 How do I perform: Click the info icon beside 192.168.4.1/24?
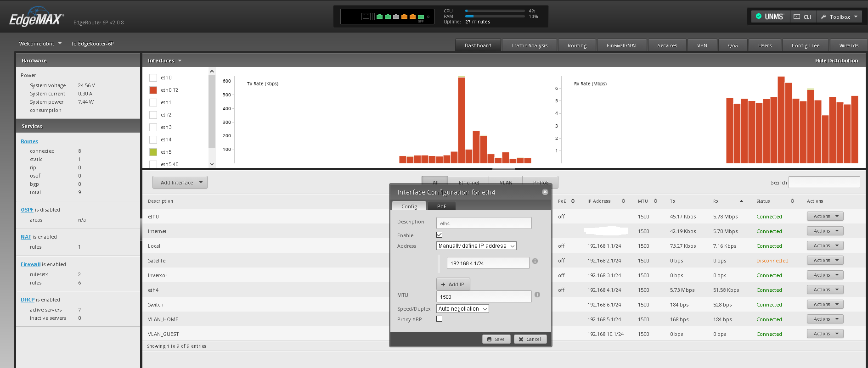pos(535,261)
